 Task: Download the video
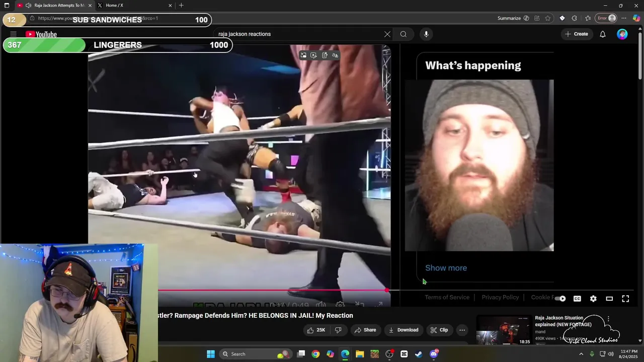(403, 330)
